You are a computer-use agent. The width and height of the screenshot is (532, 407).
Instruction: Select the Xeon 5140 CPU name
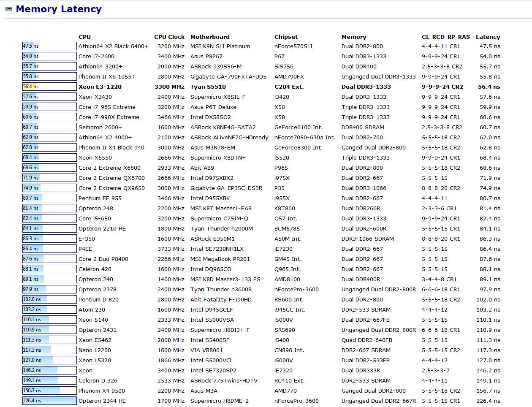(93, 320)
